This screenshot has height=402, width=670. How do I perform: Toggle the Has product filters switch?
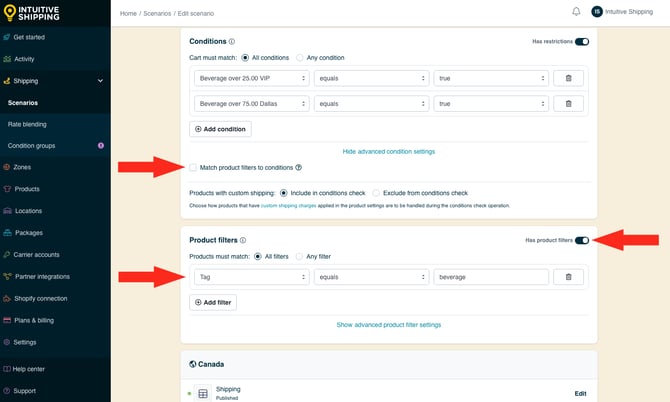(582, 240)
